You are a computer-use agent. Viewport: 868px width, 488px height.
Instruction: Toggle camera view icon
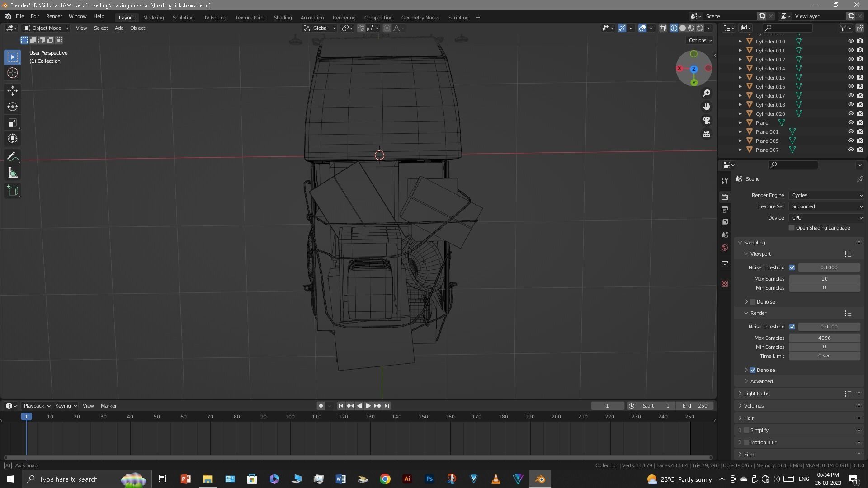tap(707, 121)
